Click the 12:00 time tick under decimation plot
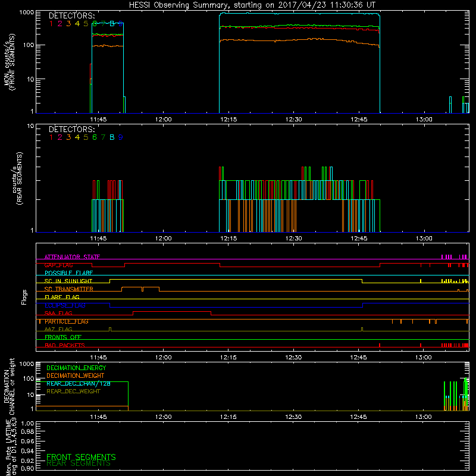Image resolution: width=476 pixels, height=476 pixels. pos(163,417)
